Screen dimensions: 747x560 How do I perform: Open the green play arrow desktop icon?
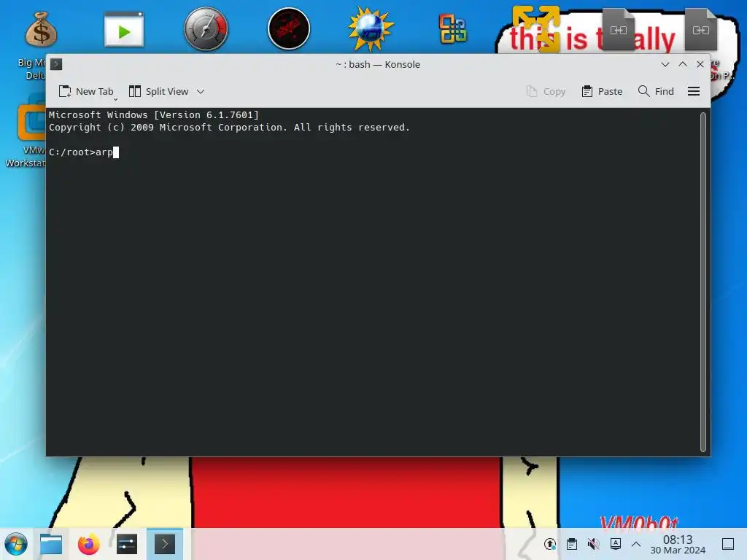124,29
